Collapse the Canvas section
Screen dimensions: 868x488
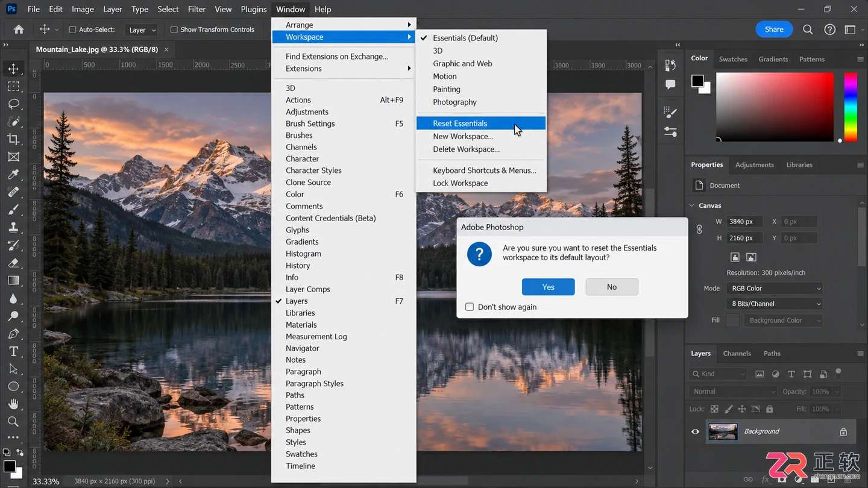tap(692, 205)
